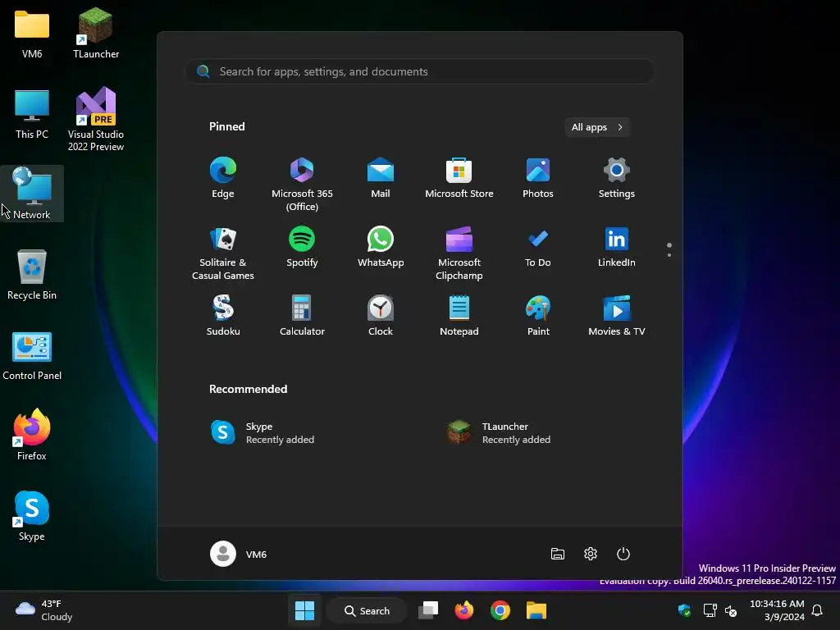This screenshot has height=630, width=840.
Task: Open Microsoft Store
Action: (459, 179)
